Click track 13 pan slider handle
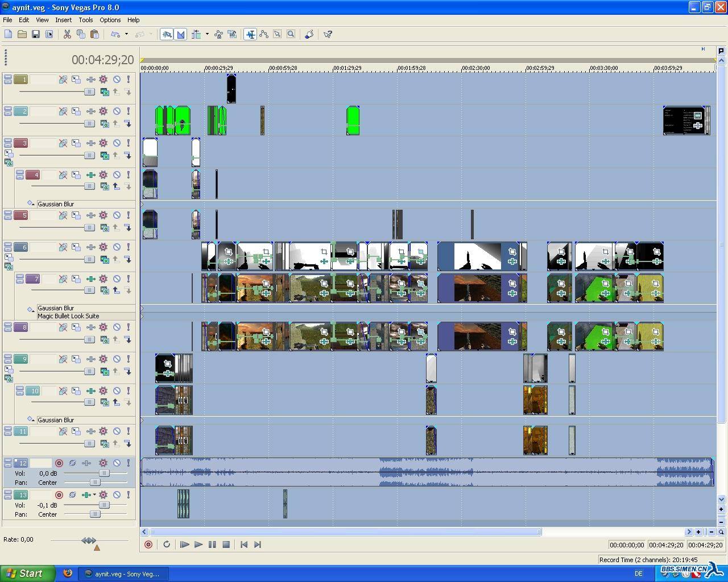Viewport: 728px width, 582px height. point(95,514)
